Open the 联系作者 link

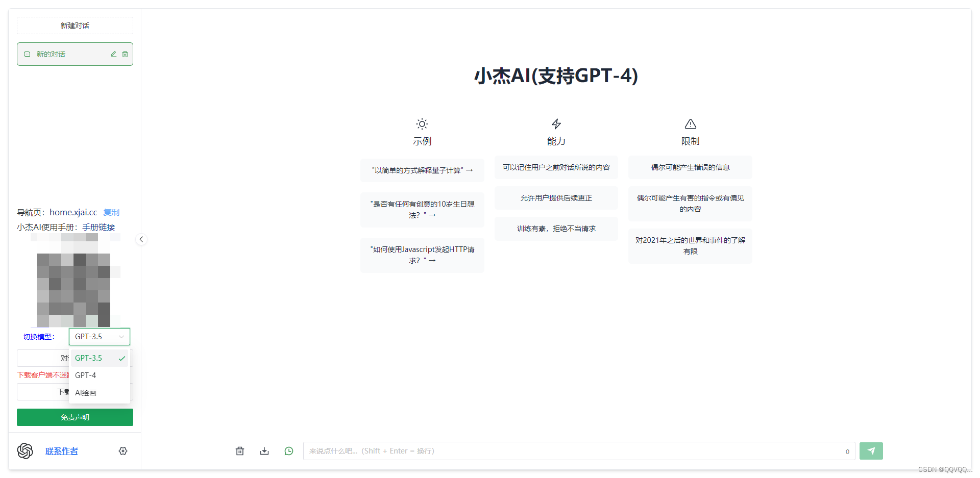click(x=62, y=451)
